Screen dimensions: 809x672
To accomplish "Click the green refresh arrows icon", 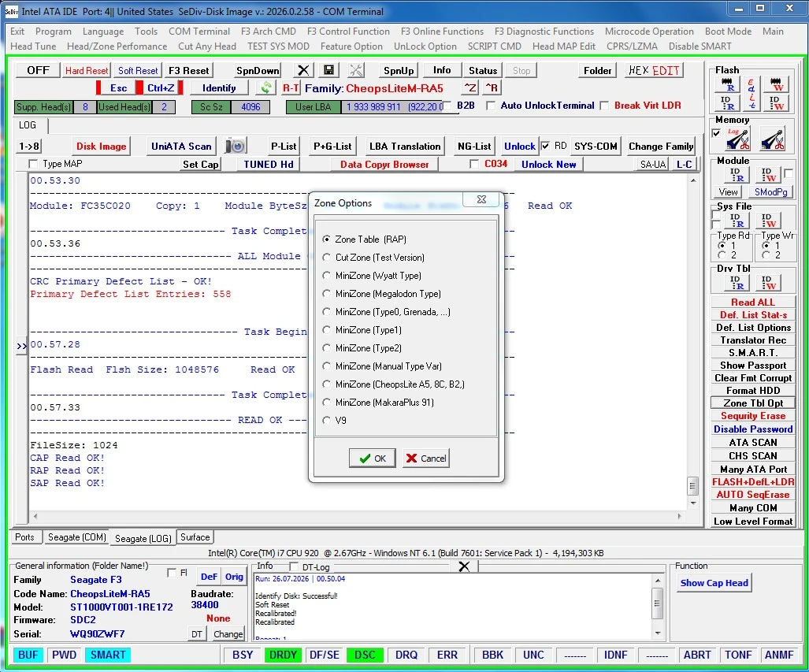I will click(x=265, y=87).
